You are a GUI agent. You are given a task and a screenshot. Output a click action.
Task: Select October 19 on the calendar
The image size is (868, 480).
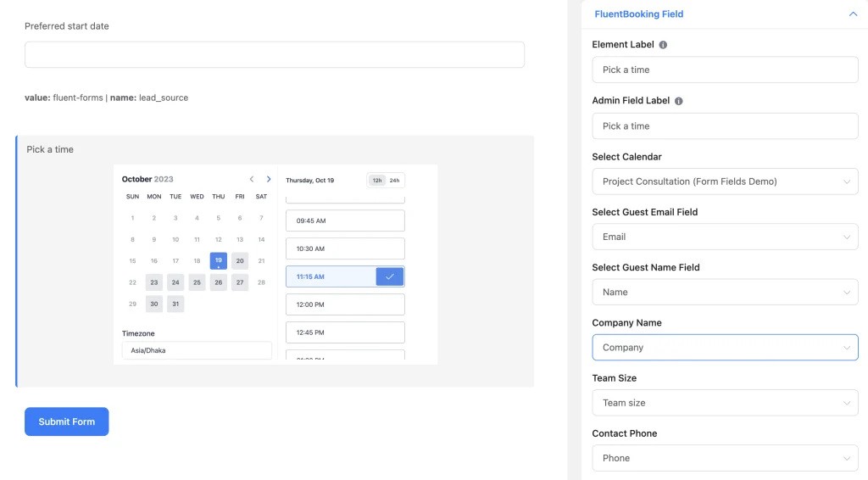coord(218,260)
